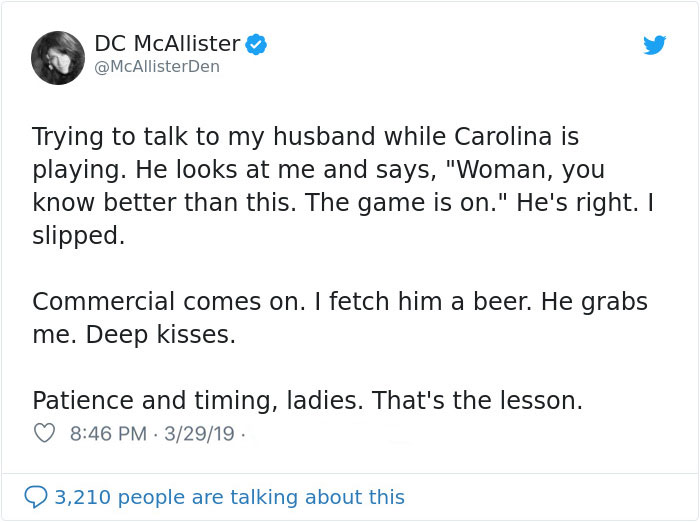700x522 pixels.
Task: Click the "Patience and timing, ladies." text
Action: pos(197,401)
